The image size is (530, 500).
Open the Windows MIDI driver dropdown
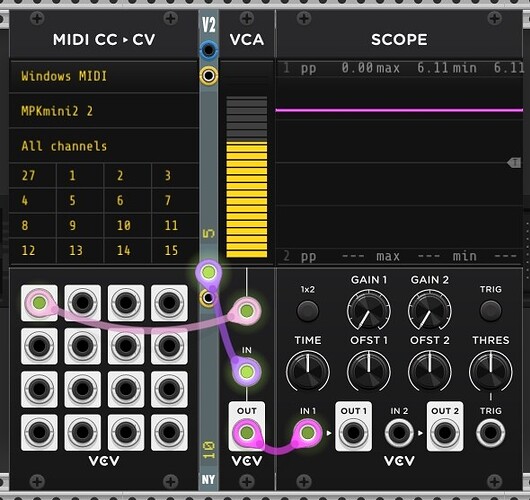104,76
